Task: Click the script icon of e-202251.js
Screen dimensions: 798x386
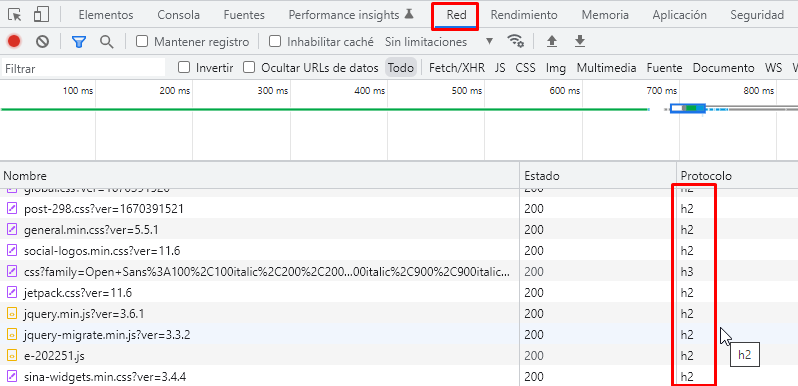Action: coord(12,355)
